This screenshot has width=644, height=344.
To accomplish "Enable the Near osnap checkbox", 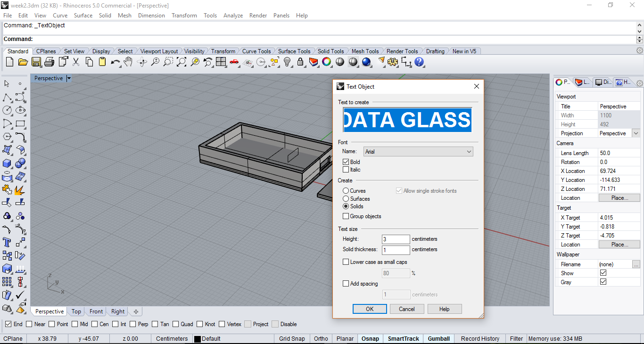I will (x=29, y=324).
